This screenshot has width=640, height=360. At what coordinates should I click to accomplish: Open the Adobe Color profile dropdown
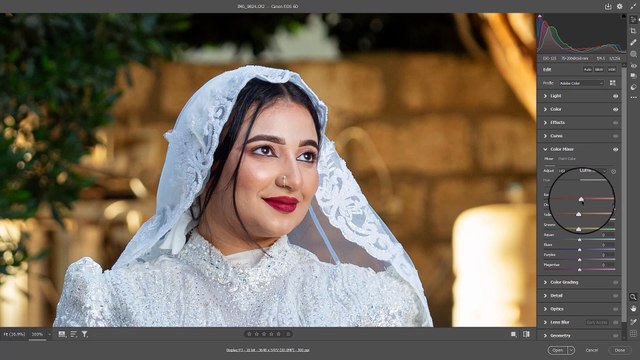pyautogui.click(x=581, y=83)
